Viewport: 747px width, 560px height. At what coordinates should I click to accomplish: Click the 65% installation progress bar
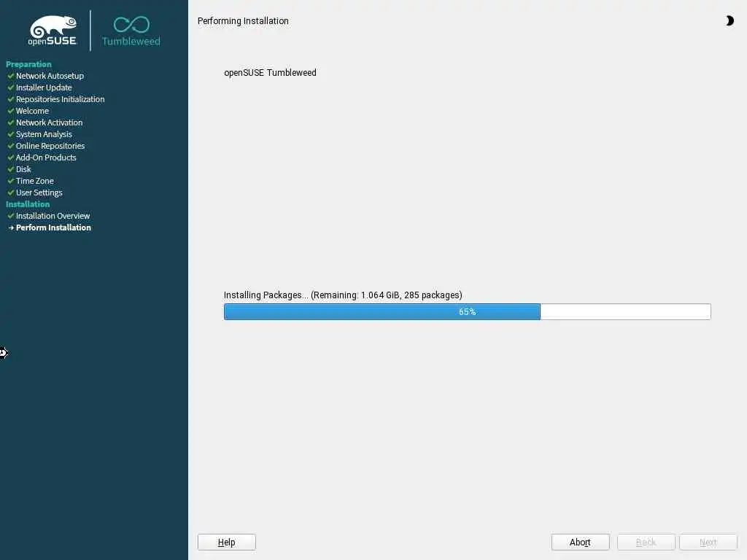468,311
